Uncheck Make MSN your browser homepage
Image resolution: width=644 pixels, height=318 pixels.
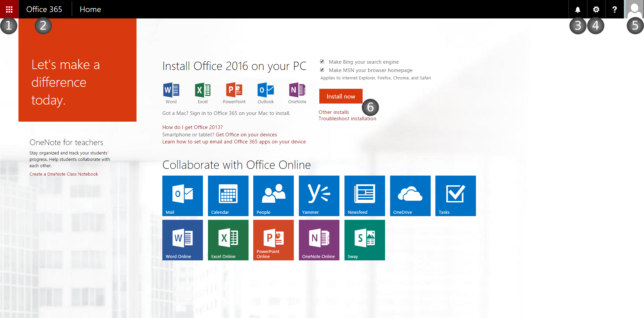(x=322, y=70)
